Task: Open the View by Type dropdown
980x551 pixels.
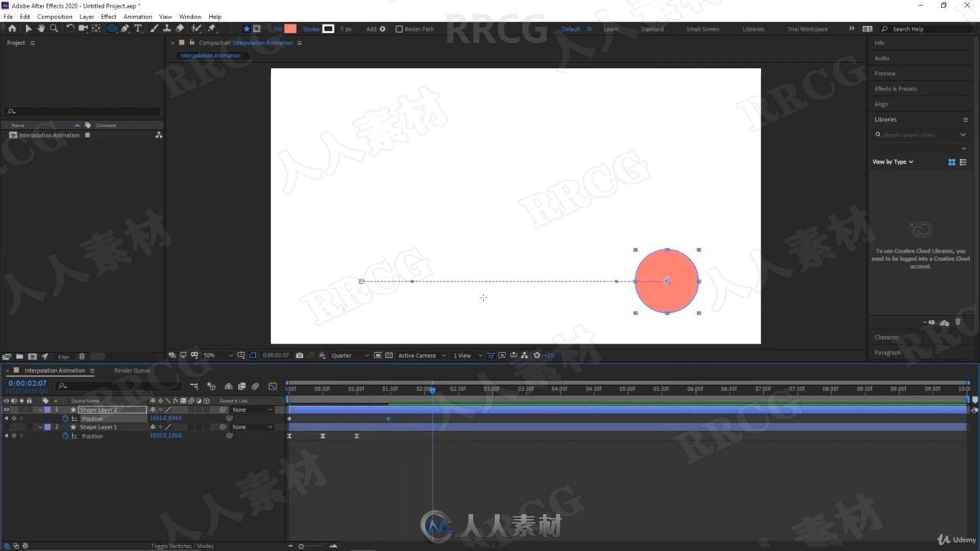Action: pos(893,161)
